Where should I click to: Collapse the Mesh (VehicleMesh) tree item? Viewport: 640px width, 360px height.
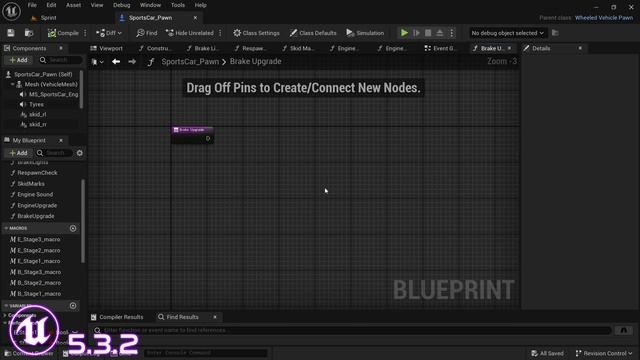(x=13, y=84)
